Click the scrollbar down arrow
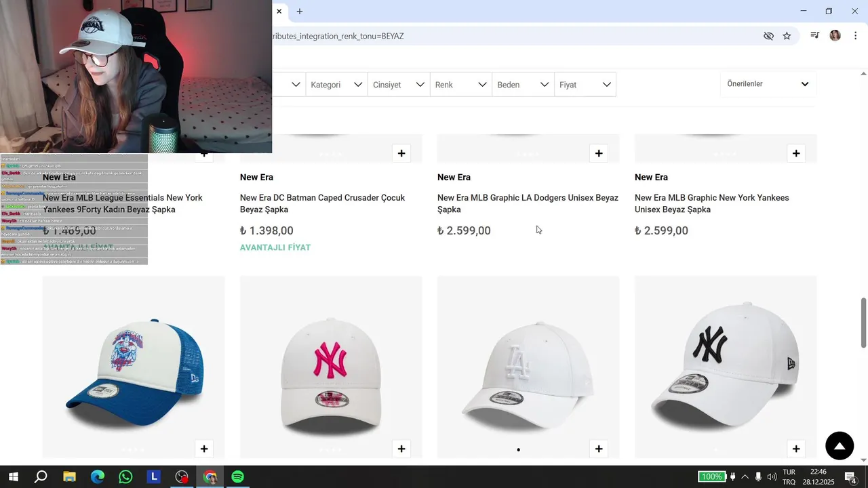The height and width of the screenshot is (488, 868). [863, 460]
